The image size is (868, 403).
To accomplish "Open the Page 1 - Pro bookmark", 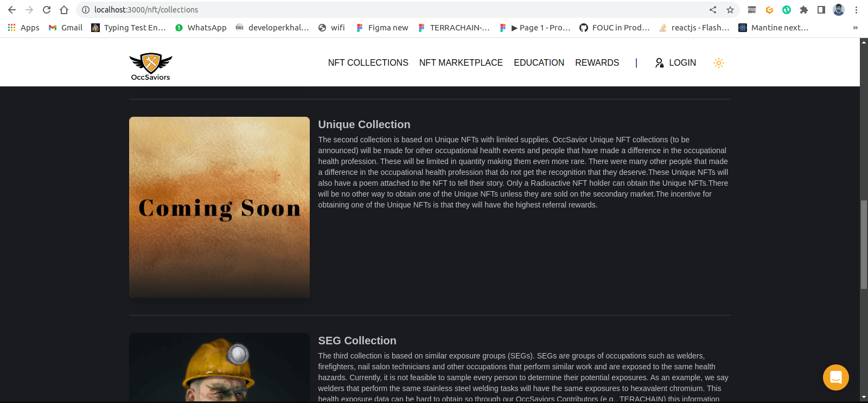I will point(534,28).
